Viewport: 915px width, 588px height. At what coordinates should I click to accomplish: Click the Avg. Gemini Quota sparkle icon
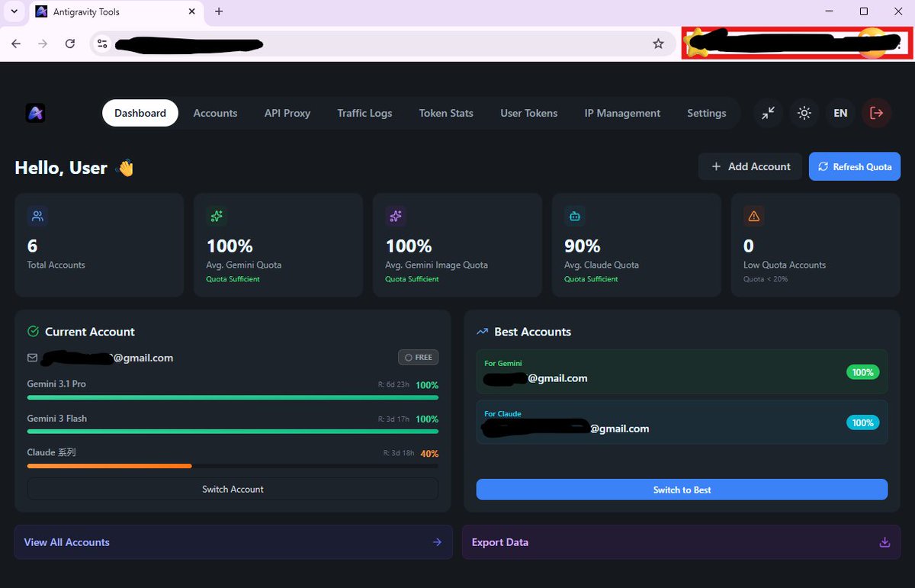pos(217,216)
